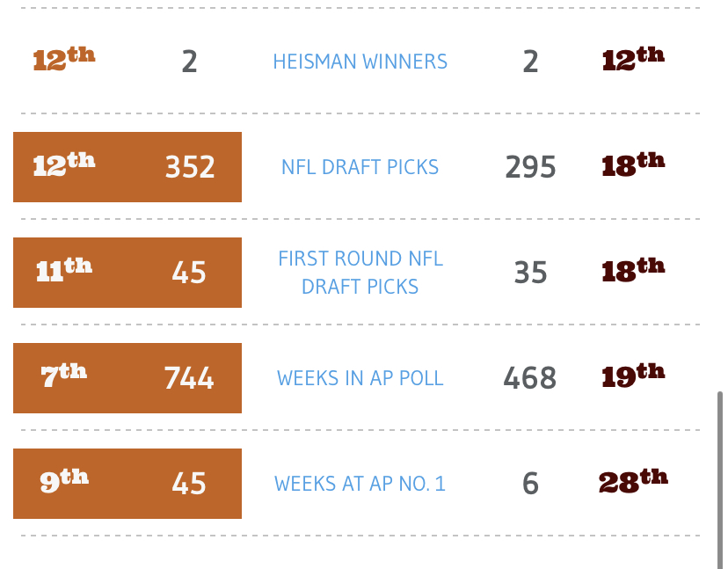This screenshot has width=728, height=569.
Task: Click the HEISMAN WINNERS stat label
Action: pos(360,62)
